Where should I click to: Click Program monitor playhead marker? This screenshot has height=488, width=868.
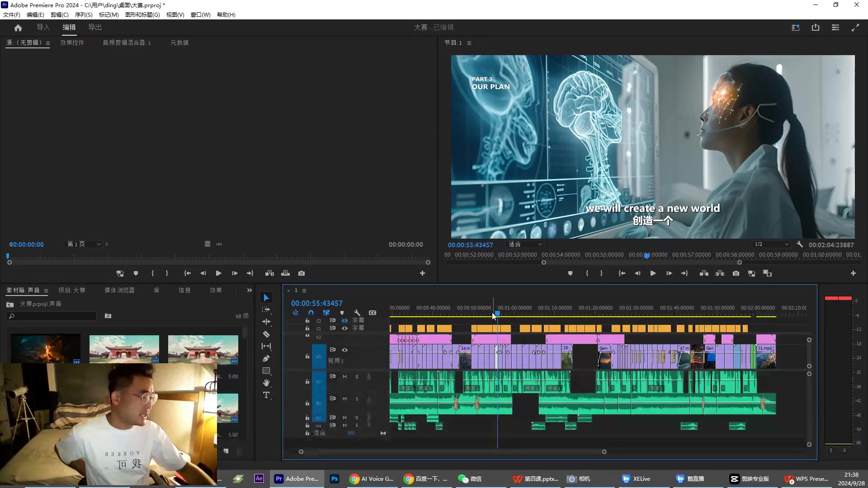coord(647,256)
